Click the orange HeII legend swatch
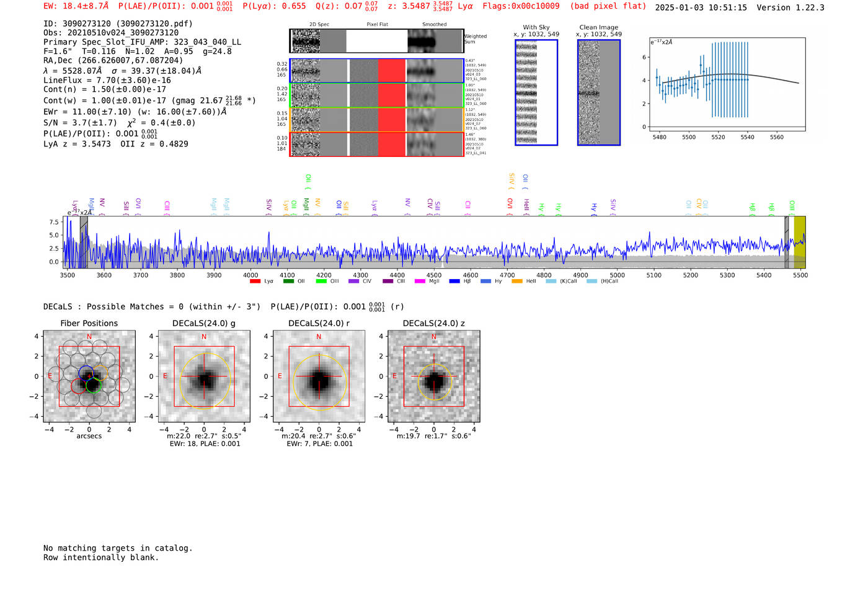Screen dimensions: 868x591 point(517,282)
